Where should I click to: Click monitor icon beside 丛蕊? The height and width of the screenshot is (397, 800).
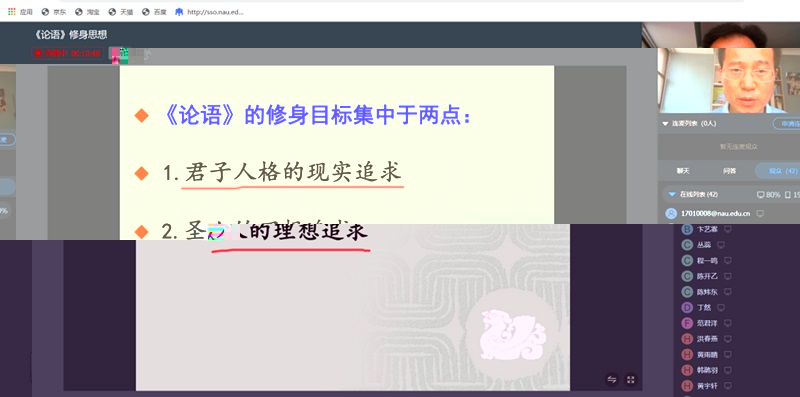pyautogui.click(x=720, y=245)
